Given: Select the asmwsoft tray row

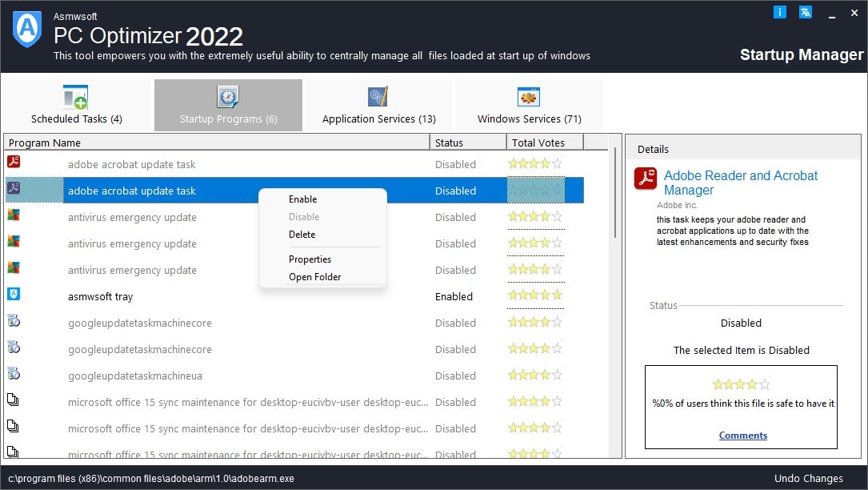Looking at the screenshot, I should 294,296.
